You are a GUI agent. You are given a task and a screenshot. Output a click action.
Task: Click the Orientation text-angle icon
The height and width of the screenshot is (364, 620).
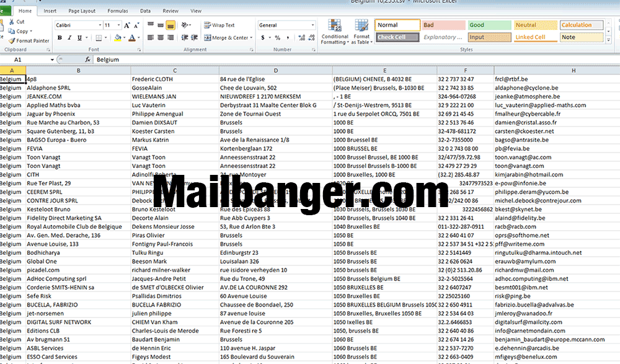(x=185, y=25)
